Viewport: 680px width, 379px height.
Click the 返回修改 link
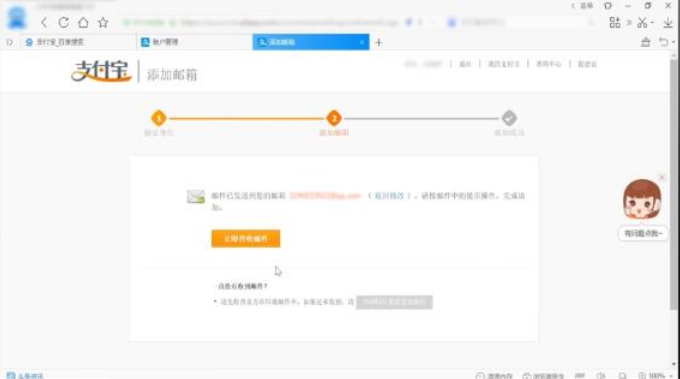point(389,196)
